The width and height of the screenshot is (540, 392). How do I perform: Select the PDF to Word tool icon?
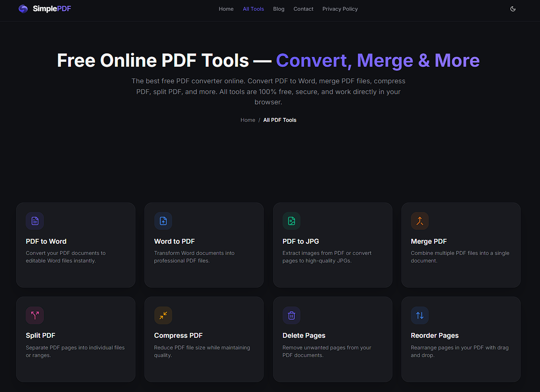(35, 221)
